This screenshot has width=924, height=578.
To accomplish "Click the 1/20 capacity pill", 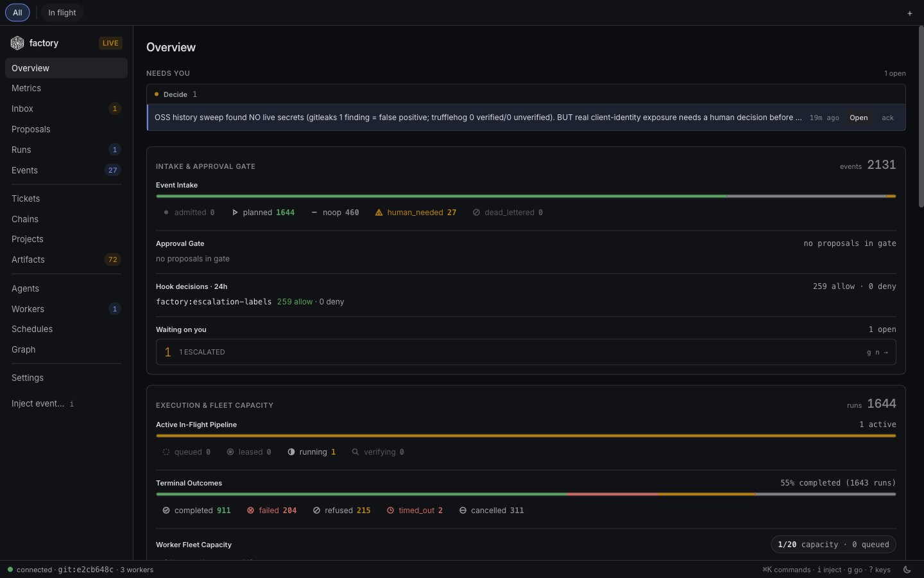I will coord(834,545).
